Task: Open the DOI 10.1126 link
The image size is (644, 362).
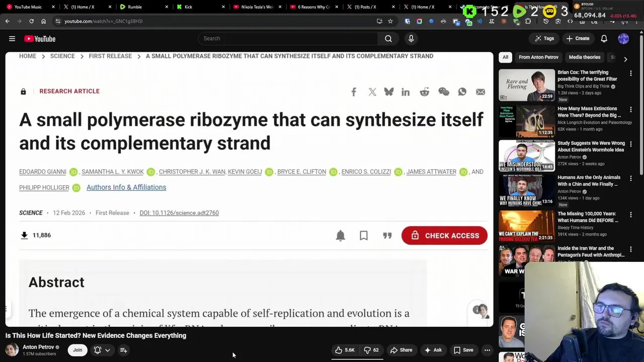Action: [179, 213]
